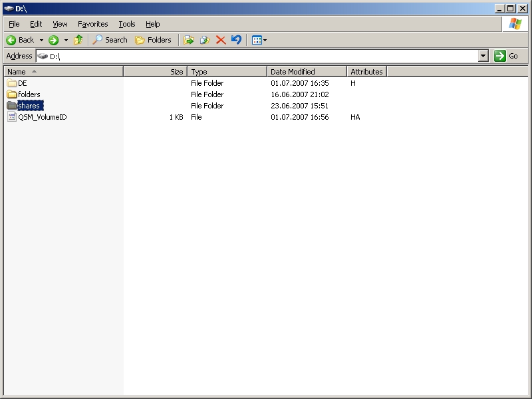Screen dimensions: 532x399
Task: Click the Search toolbar button
Action: tap(110, 40)
